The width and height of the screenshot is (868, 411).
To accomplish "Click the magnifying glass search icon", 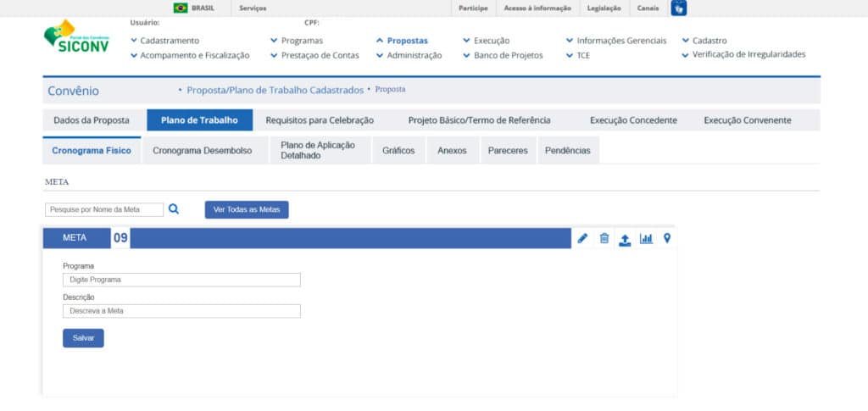I will pos(174,209).
